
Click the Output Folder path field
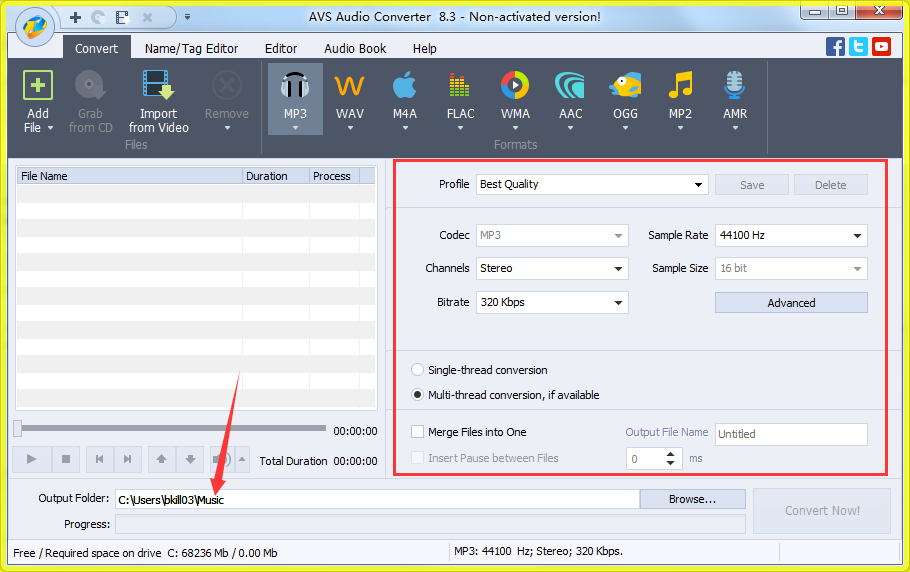click(x=377, y=499)
